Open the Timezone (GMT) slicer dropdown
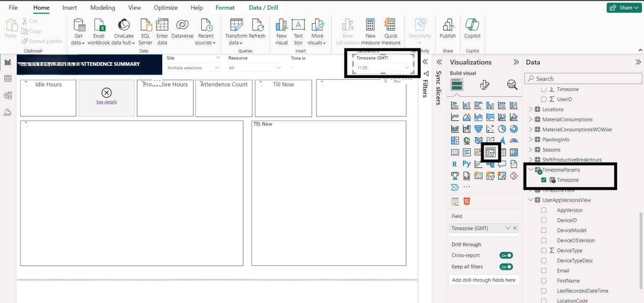This screenshot has height=303, width=644. pyautogui.click(x=406, y=67)
